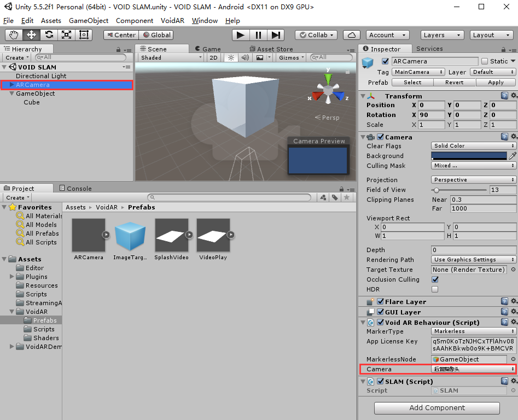
Task: Open the Layer Default dropdown
Action: (x=492, y=72)
